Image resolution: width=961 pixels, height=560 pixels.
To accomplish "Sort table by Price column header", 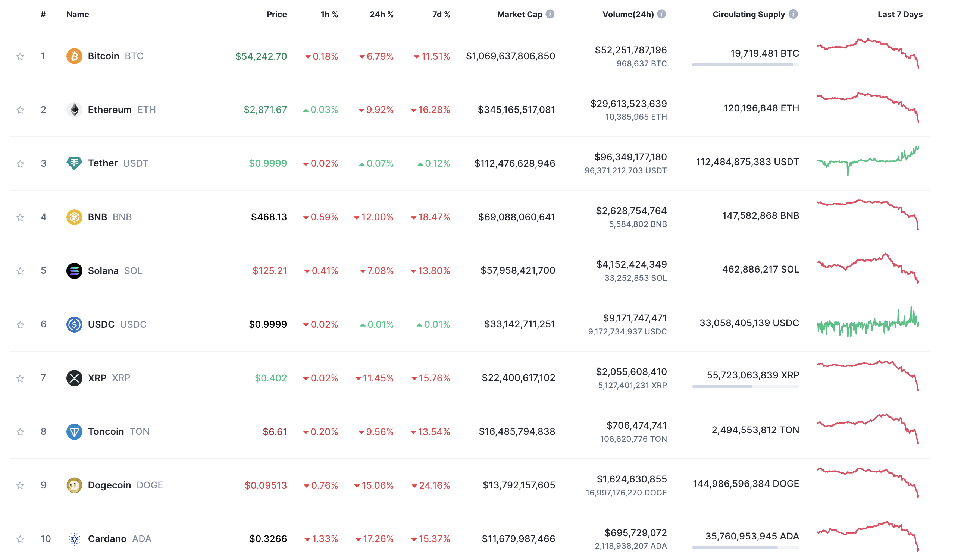I will click(276, 15).
